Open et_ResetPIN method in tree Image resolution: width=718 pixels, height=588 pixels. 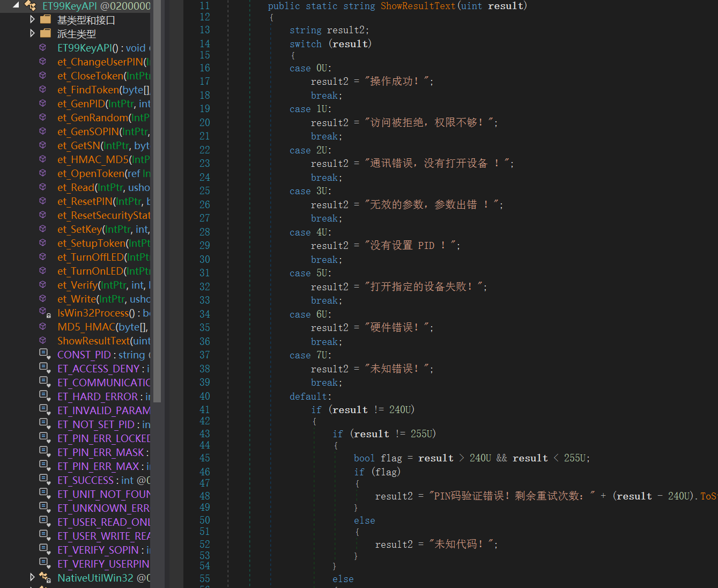103,201
